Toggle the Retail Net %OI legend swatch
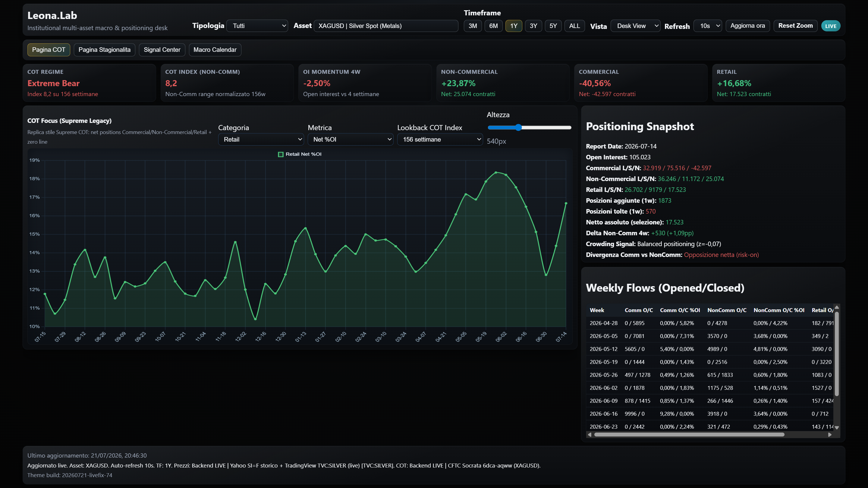The image size is (868, 488). 280,154
